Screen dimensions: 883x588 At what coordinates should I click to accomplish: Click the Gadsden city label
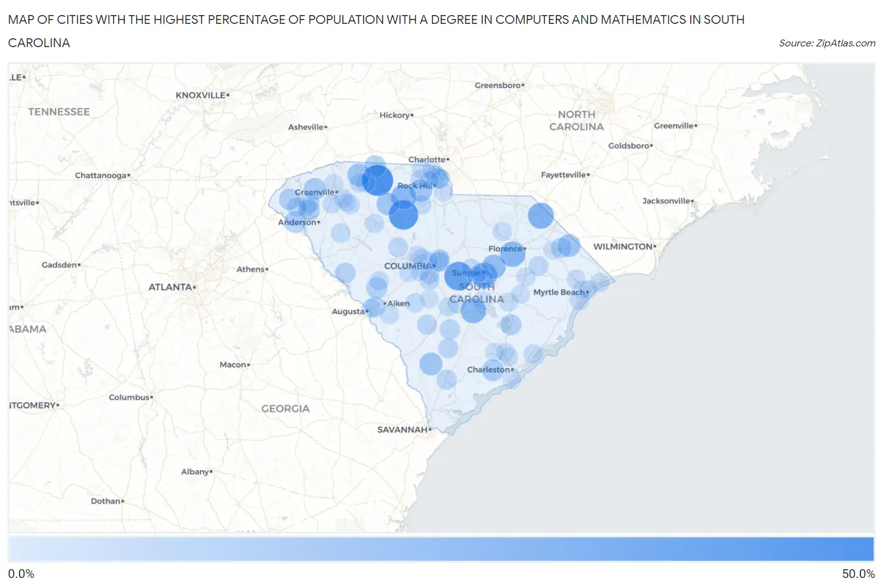61,265
